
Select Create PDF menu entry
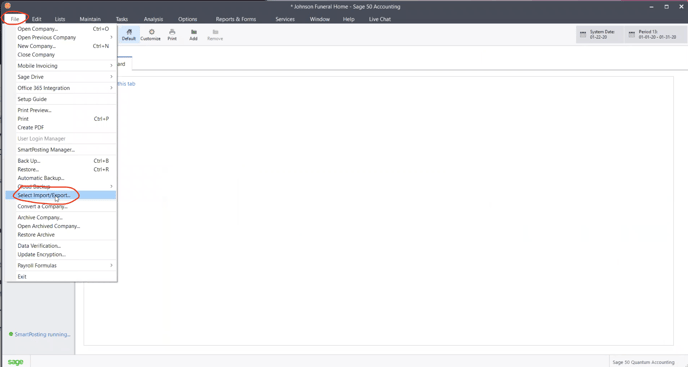61,127
